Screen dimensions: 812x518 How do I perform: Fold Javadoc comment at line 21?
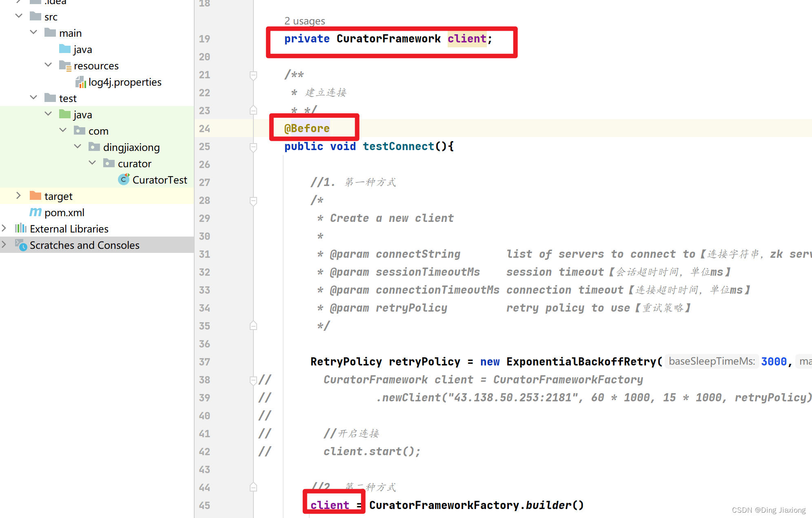pyautogui.click(x=253, y=75)
